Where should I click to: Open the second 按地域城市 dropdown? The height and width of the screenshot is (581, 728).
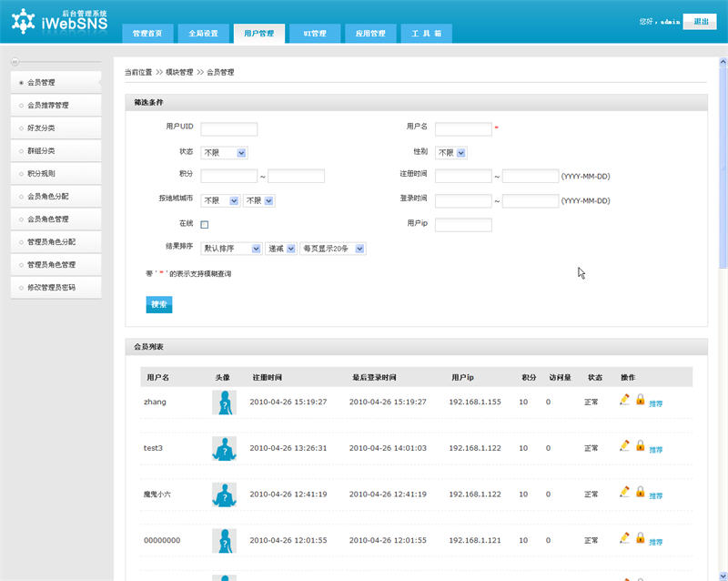(259, 200)
